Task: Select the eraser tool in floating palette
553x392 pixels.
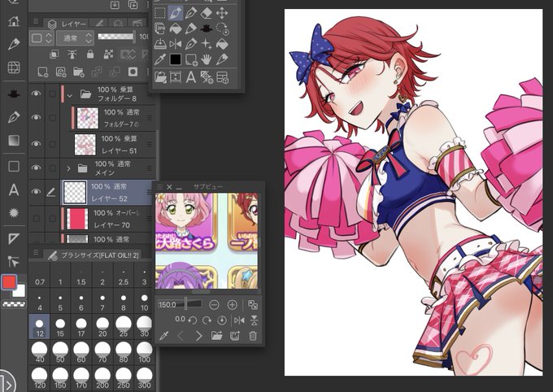Action: pos(207,13)
